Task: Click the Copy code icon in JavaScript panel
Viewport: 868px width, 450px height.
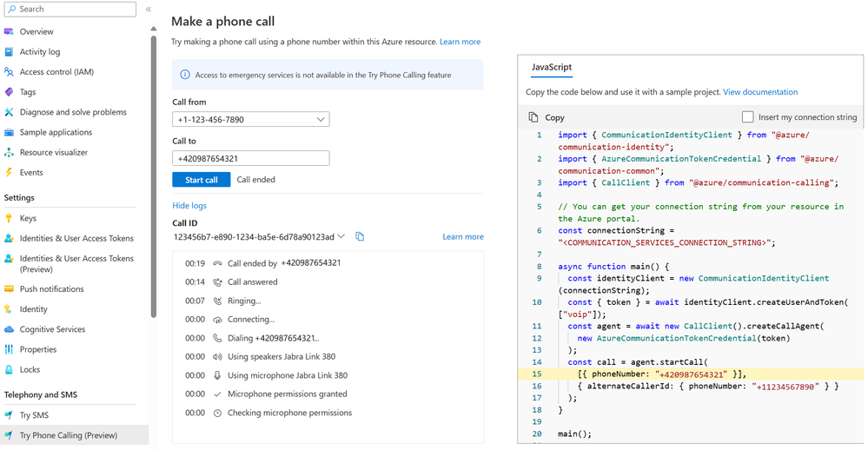Action: coord(533,117)
